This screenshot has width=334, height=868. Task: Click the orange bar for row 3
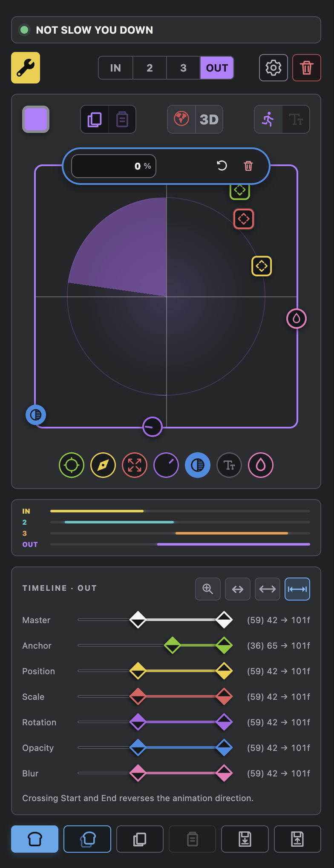click(x=232, y=533)
